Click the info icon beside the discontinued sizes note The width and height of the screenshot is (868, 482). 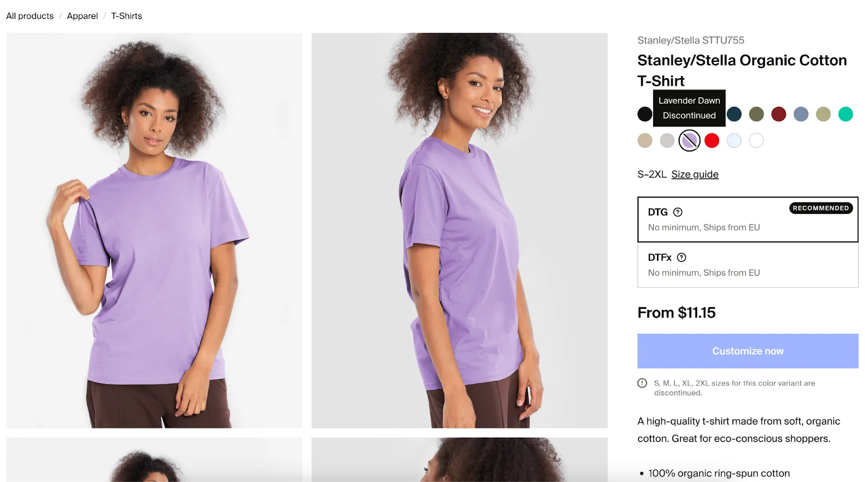point(641,383)
